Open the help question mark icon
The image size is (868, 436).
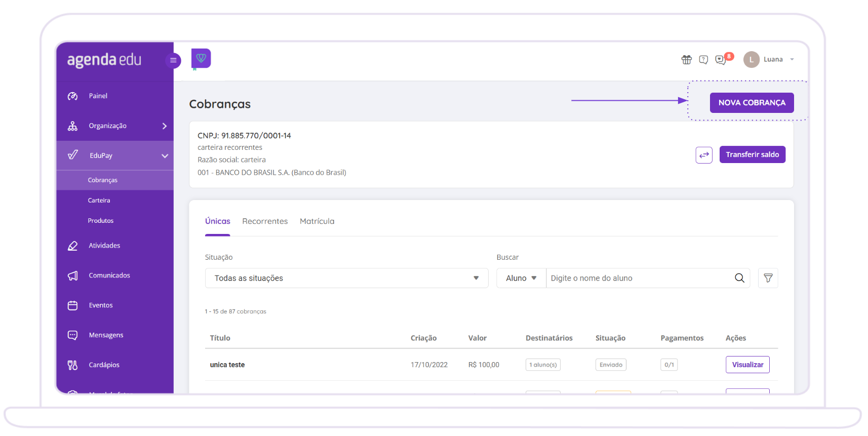pos(703,60)
